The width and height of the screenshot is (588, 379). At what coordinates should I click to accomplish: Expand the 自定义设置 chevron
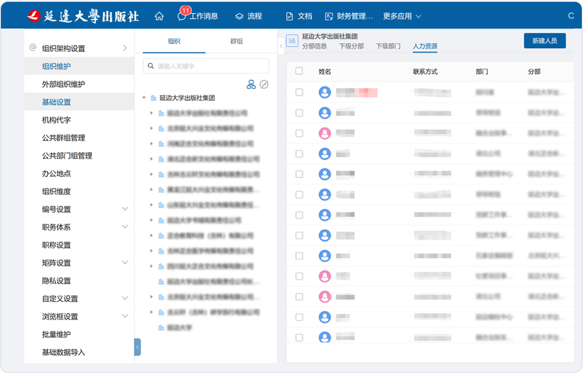(125, 298)
